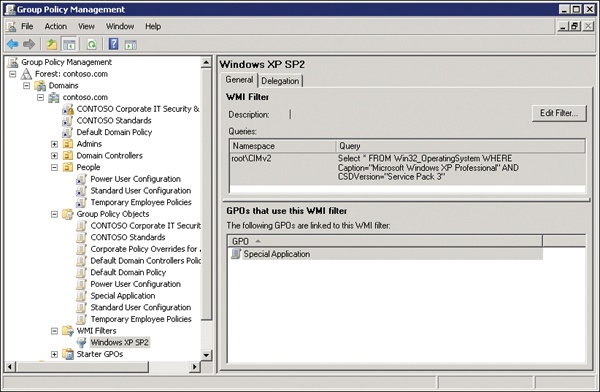The height and width of the screenshot is (392, 600).
Task: Click the Group Policy Management icon in menu bar
Action: click(x=11, y=26)
